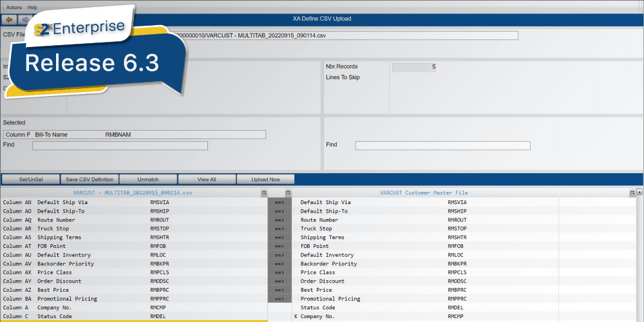Image resolution: width=644 pixels, height=322 pixels.
Task: Select Column AX Price Class row
Action: 134,272
